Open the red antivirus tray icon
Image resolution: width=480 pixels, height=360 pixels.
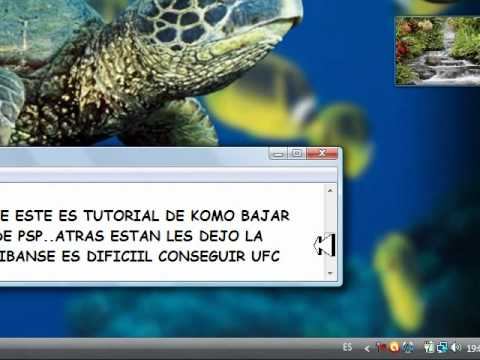(380, 347)
